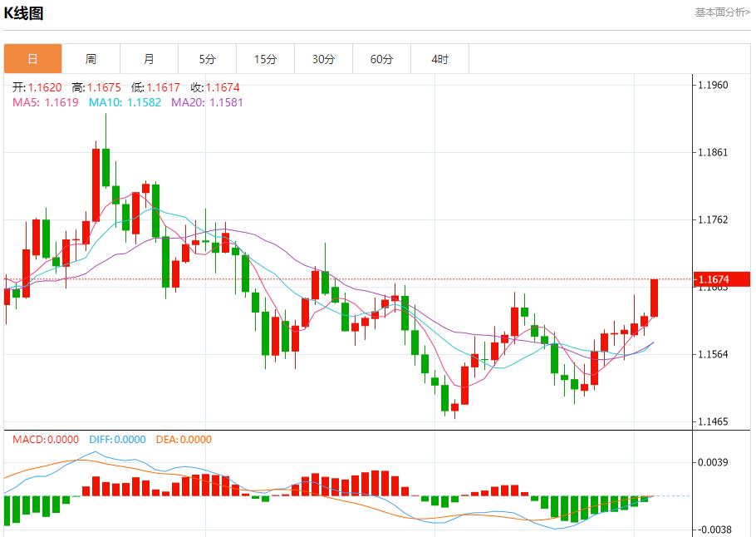Show the 30分 chart tab
Viewport: 756px width, 537px height.
click(323, 59)
